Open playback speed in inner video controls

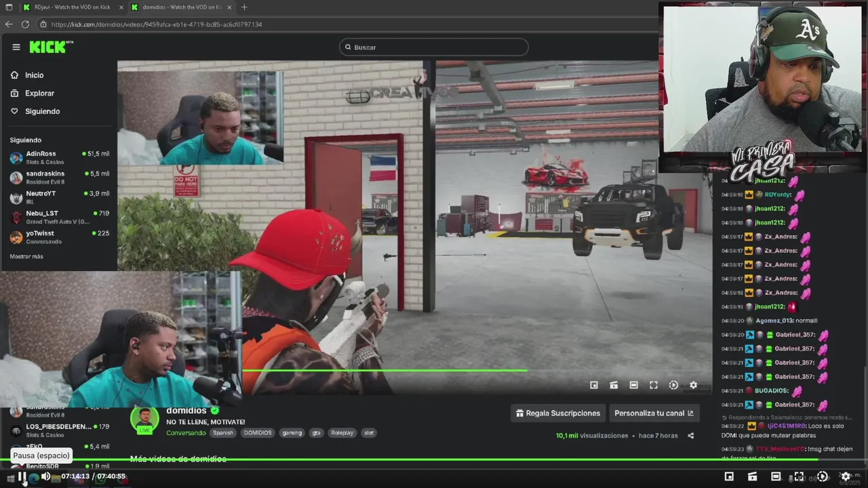[673, 385]
